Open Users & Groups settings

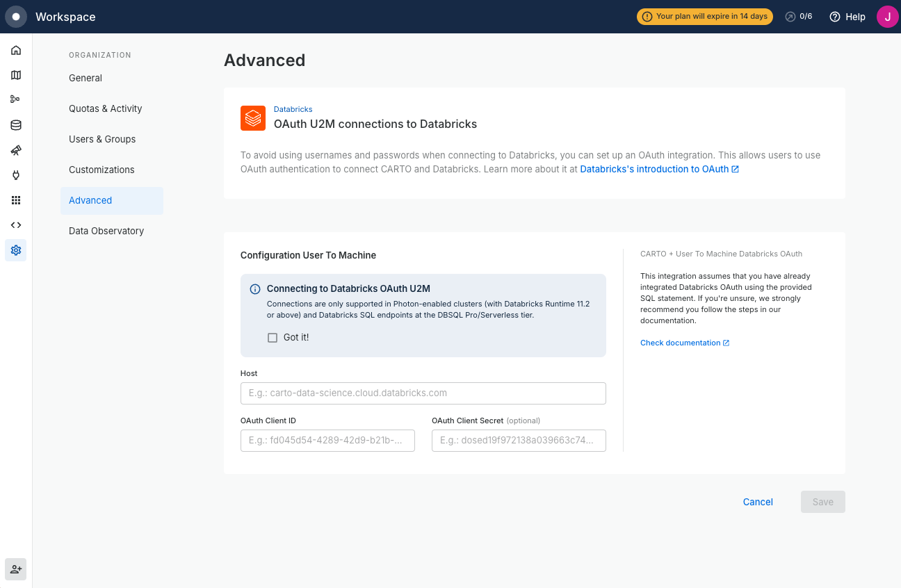click(102, 139)
